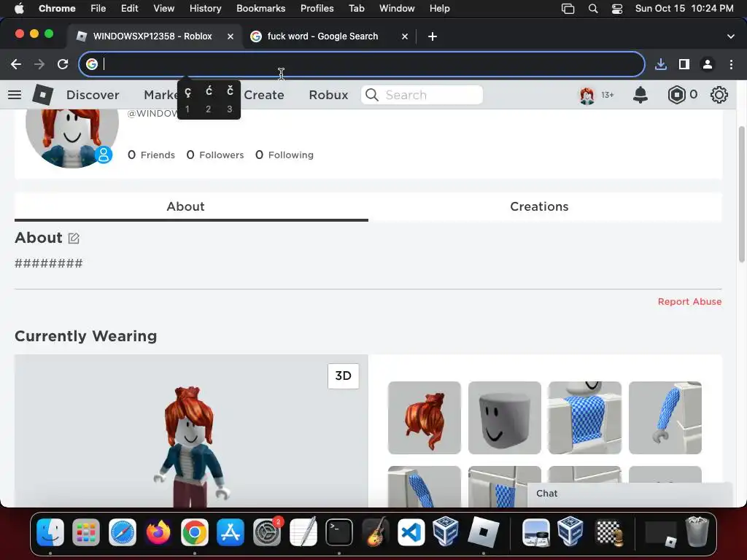
Task: Click the Report Abuse link
Action: pos(689,301)
